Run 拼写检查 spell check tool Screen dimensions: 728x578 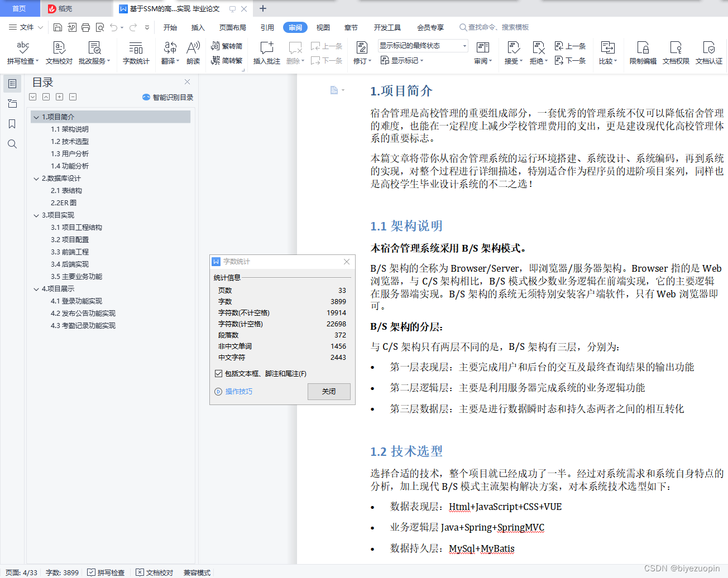pyautogui.click(x=23, y=53)
